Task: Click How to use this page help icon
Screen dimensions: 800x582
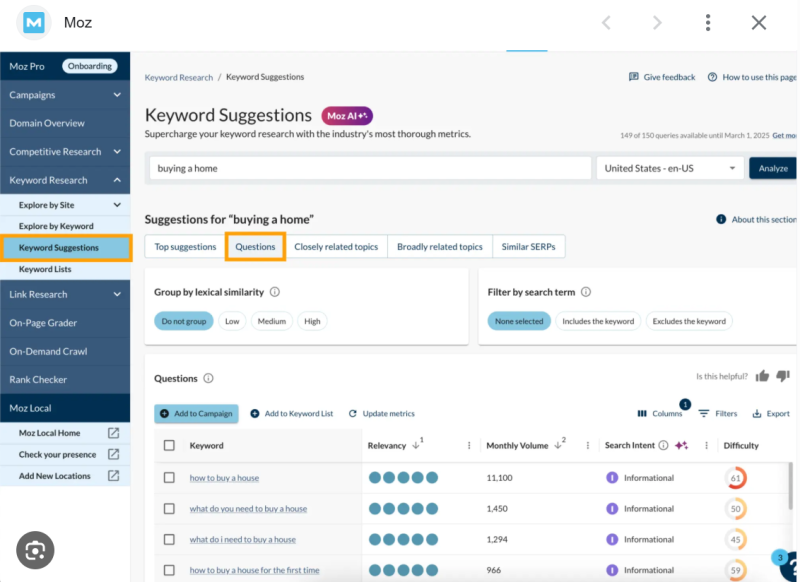Action: (x=712, y=77)
